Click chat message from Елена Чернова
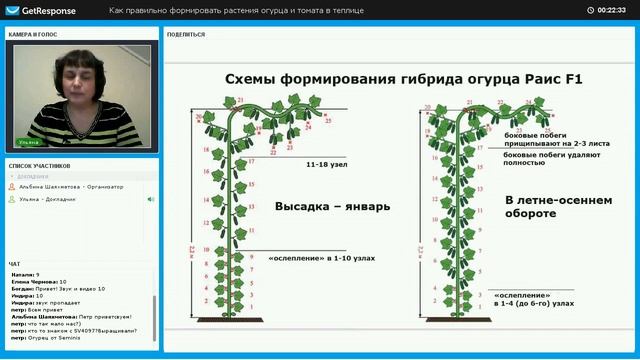The width and height of the screenshot is (640, 360). coord(39,282)
